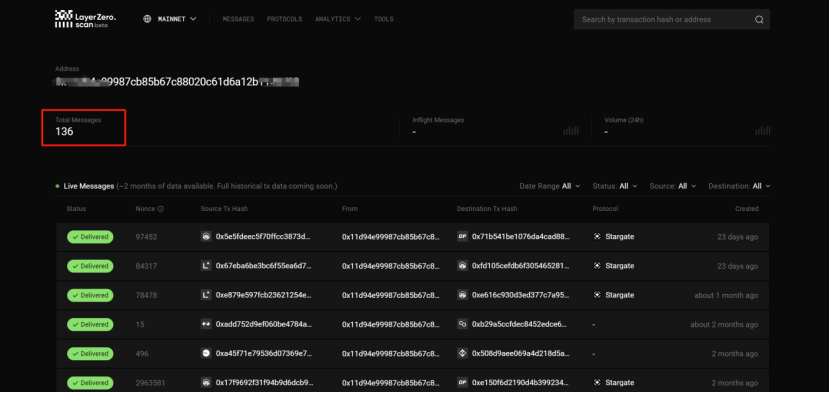Click Delivered badge for nonce 496
Viewport: 829px width, 393px height.
[x=90, y=353]
